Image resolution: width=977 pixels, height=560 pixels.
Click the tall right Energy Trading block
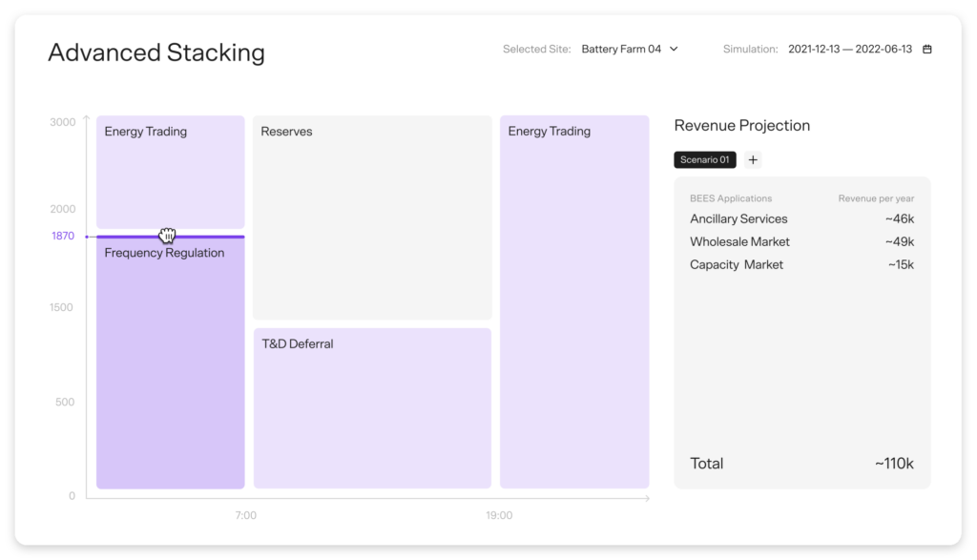(x=574, y=305)
